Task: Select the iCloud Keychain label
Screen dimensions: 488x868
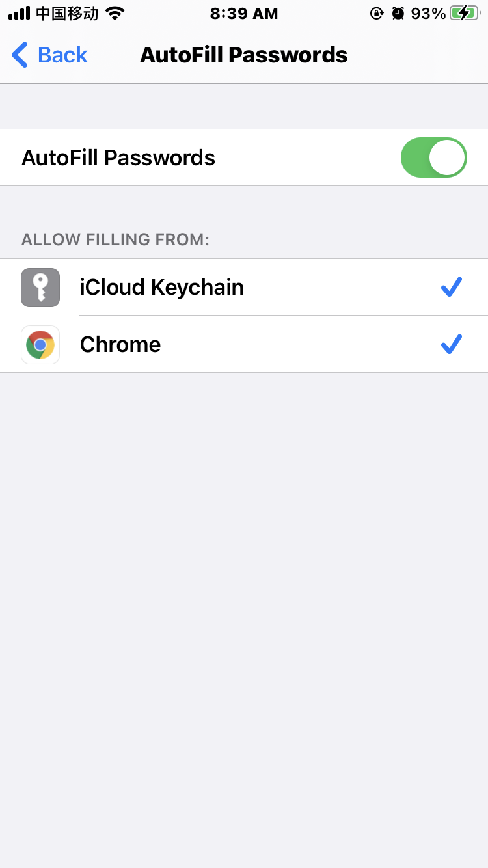Action: pyautogui.click(x=161, y=287)
